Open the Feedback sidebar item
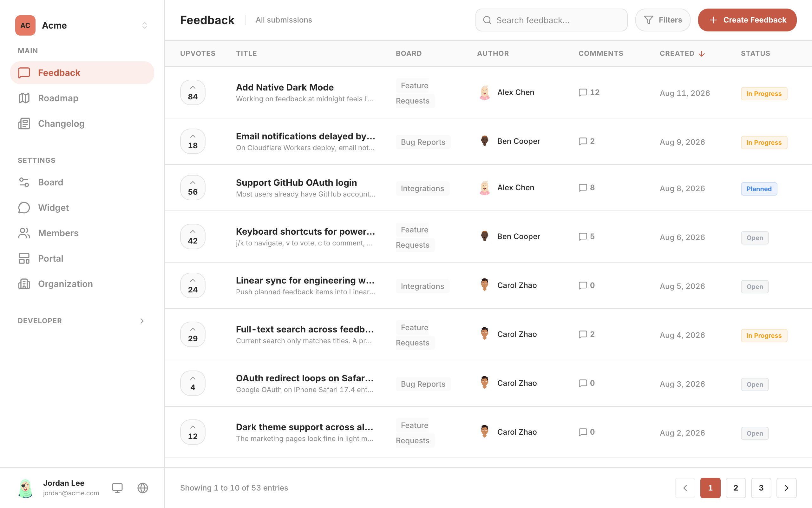812x508 pixels. pyautogui.click(x=82, y=73)
